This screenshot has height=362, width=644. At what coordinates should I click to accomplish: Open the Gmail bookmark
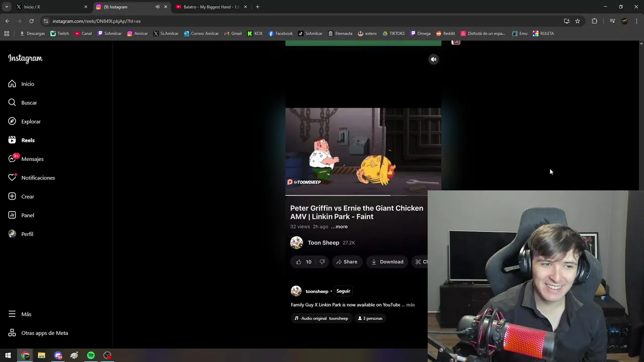point(232,34)
